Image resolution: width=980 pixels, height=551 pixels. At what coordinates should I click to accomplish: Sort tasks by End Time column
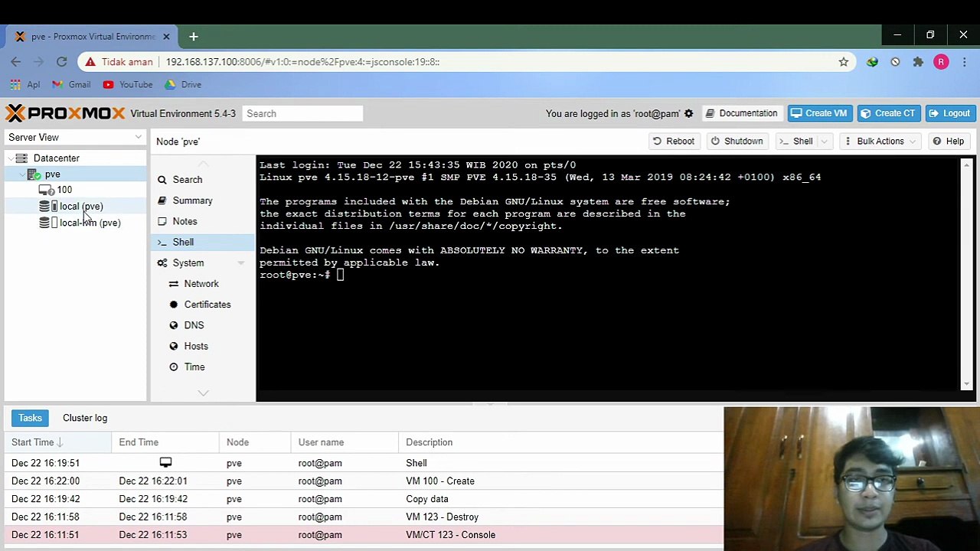(165, 442)
